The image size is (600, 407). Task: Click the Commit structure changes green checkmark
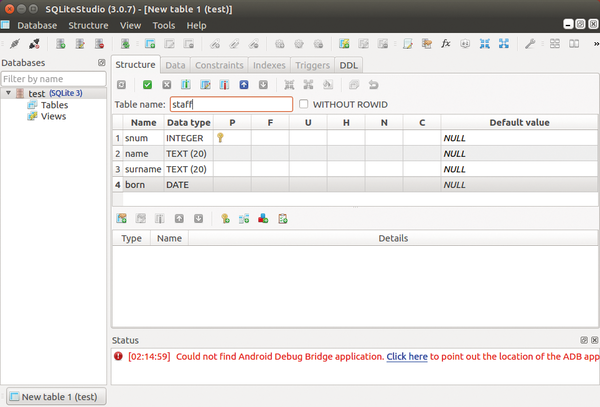[x=147, y=85]
